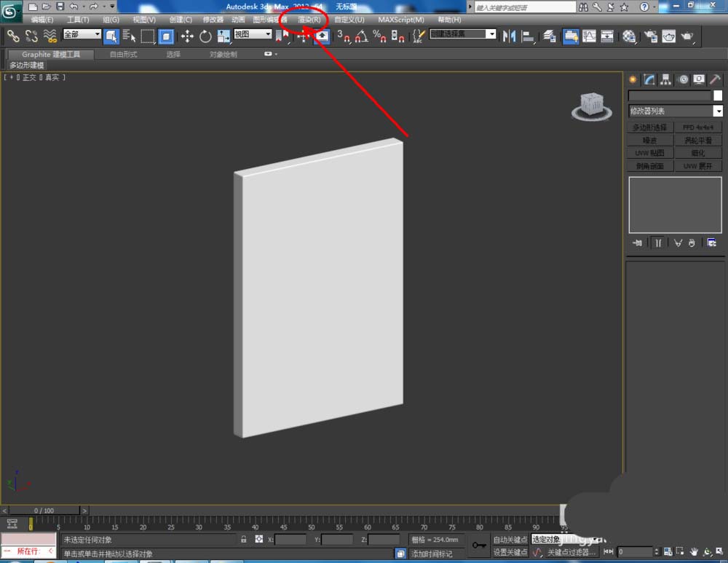This screenshot has width=728, height=563.
Task: Open the Hierarchy command panel tab
Action: [666, 79]
